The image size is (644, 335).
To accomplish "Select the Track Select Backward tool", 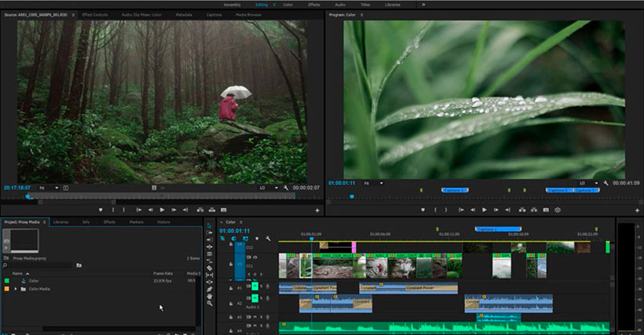I will point(210,240).
